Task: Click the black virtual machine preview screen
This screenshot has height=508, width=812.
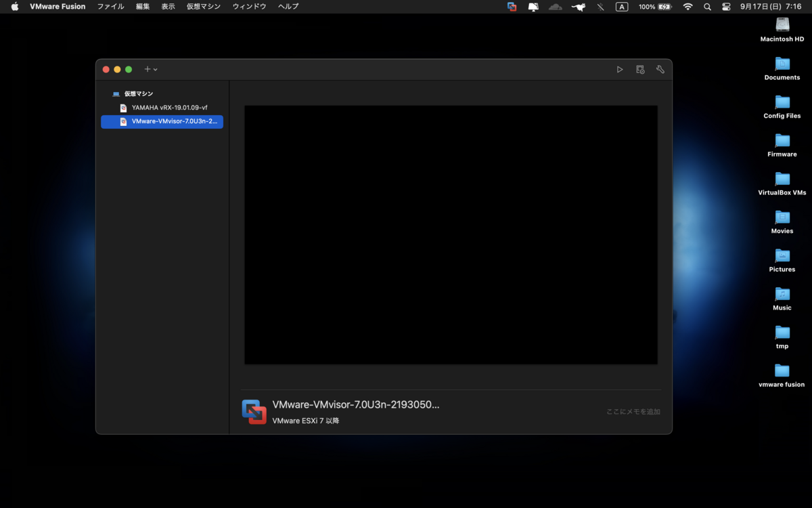Action: pos(451,234)
